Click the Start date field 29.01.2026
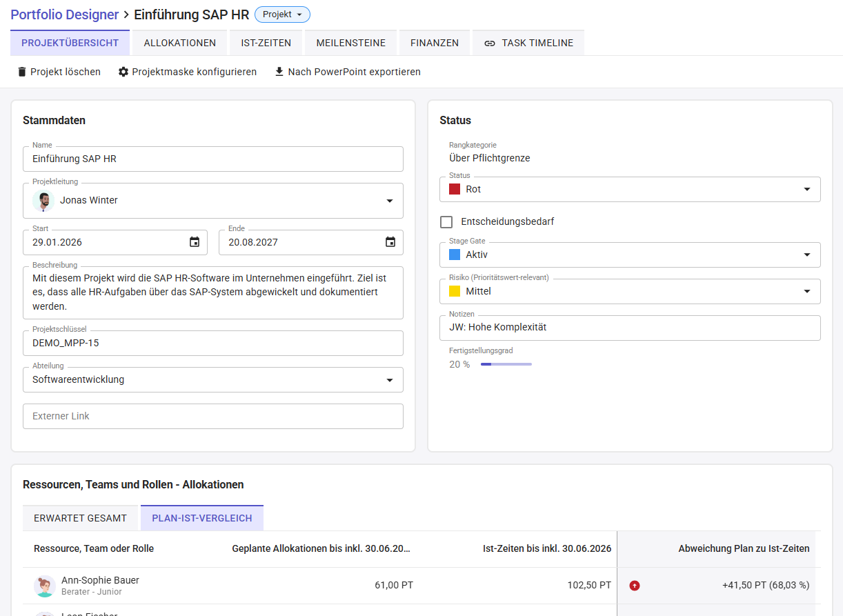This screenshot has height=616, width=843. (x=115, y=242)
